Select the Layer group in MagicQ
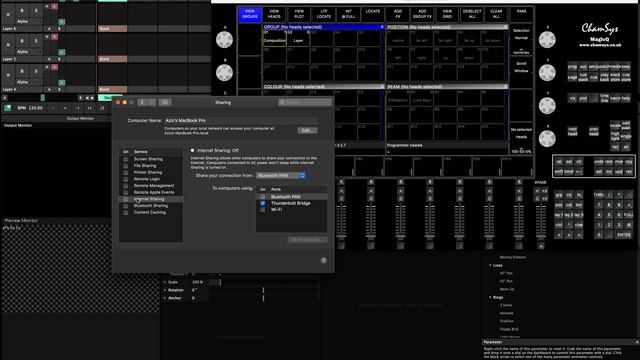 tap(298, 39)
